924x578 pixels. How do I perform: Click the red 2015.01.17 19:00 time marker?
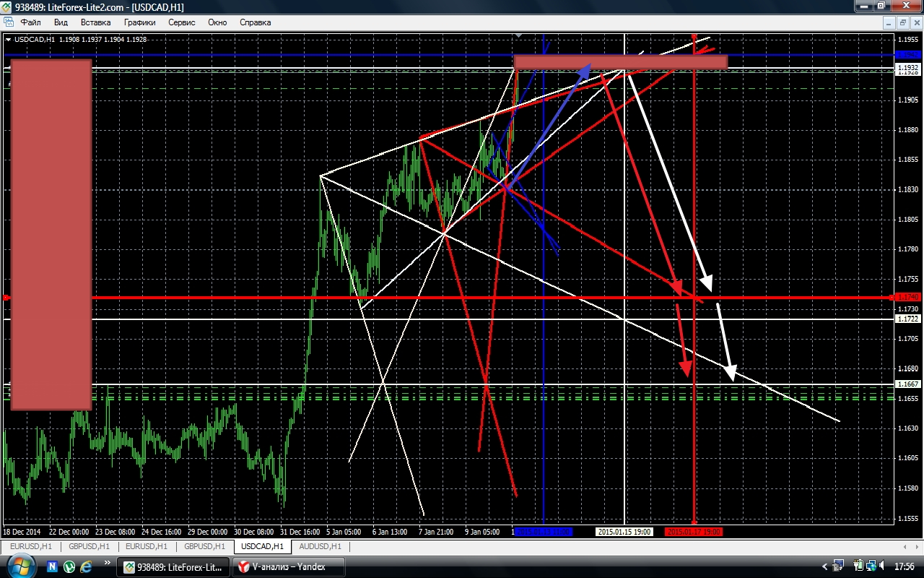[694, 532]
